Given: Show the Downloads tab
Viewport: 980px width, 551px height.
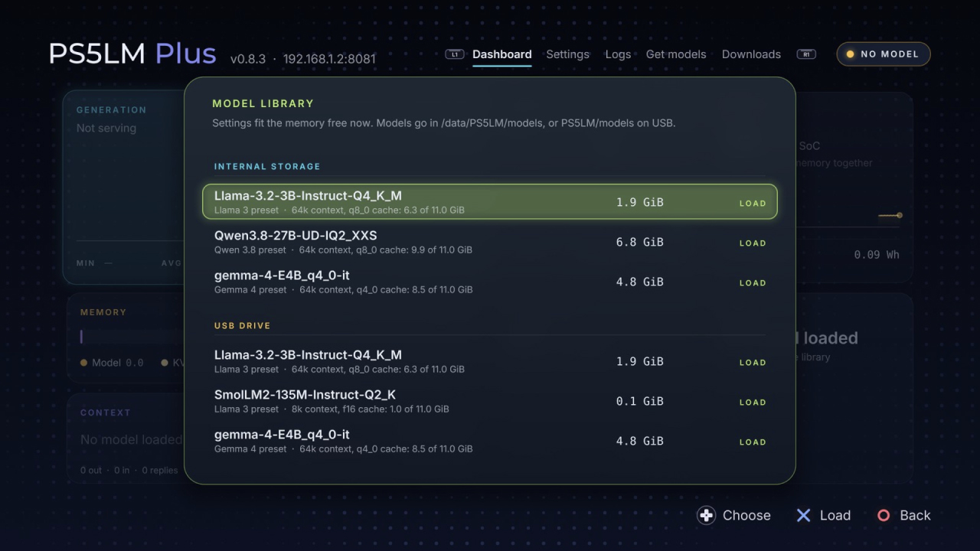Looking at the screenshot, I should coord(751,54).
